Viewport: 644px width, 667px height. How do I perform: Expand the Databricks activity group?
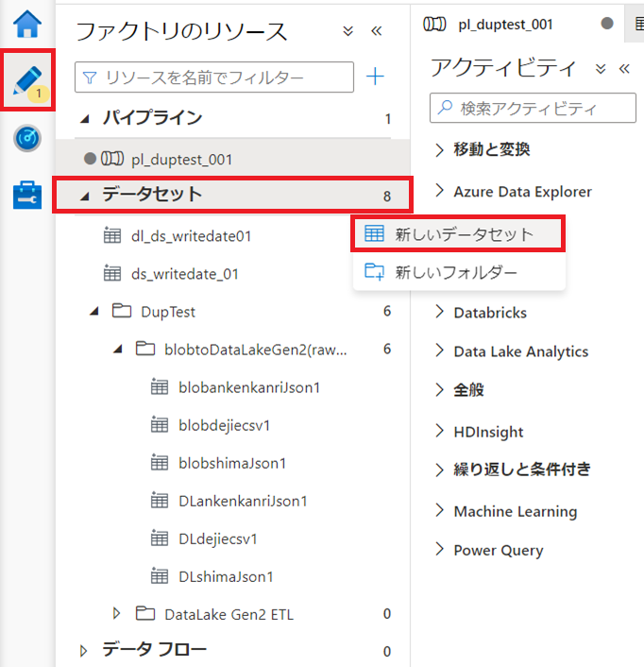(x=439, y=312)
